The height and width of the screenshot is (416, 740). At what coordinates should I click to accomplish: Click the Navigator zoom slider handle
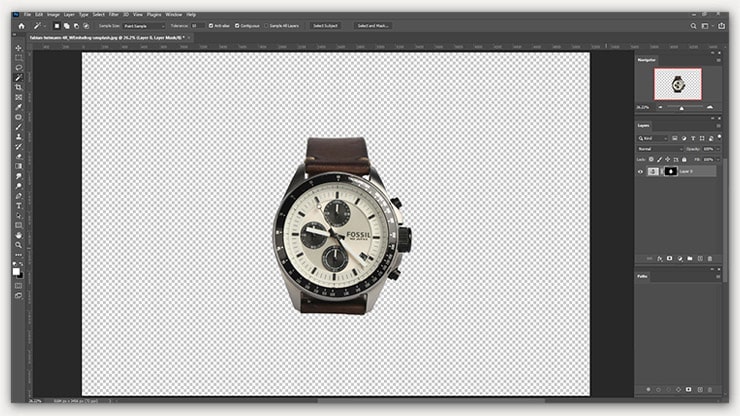coord(681,108)
